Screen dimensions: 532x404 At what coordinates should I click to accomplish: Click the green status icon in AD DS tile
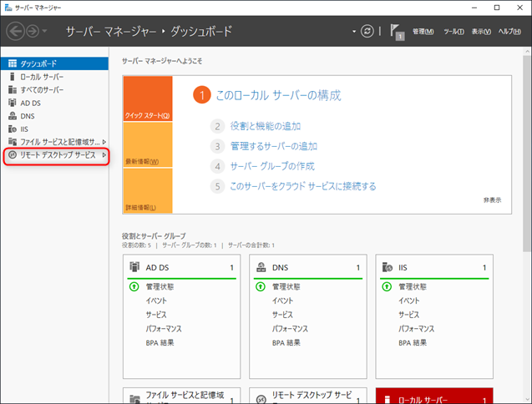[x=134, y=287]
